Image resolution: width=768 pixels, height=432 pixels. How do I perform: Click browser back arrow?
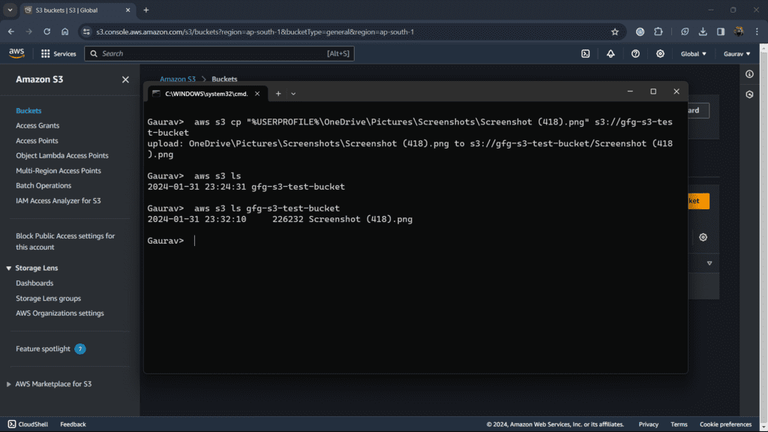[11, 32]
